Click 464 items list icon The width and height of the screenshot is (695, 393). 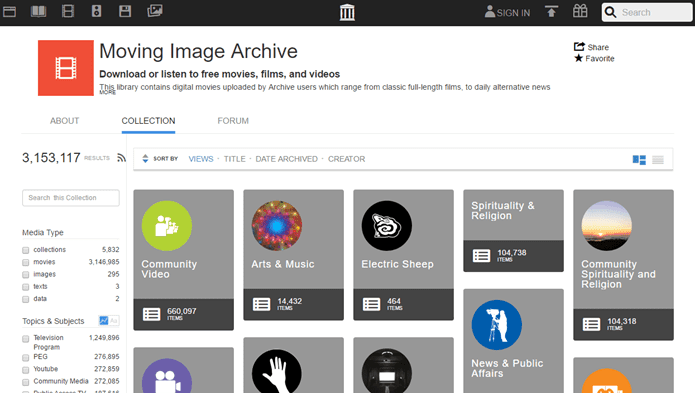coord(371,304)
